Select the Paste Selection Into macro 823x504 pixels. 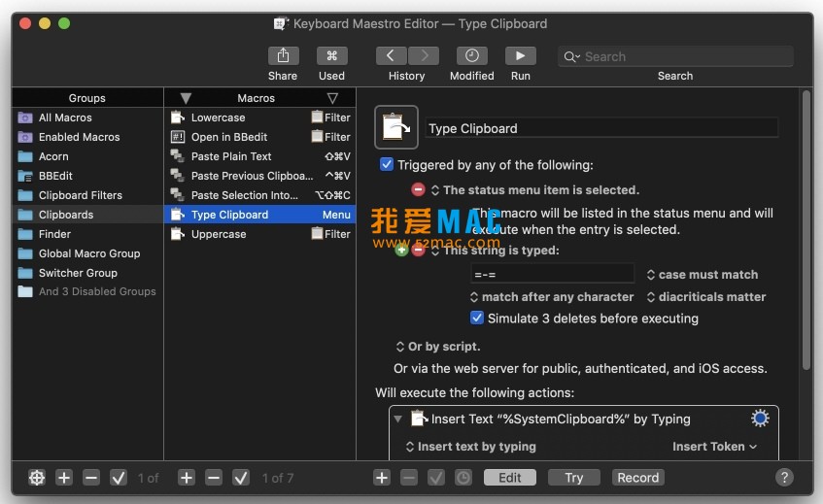(260, 195)
